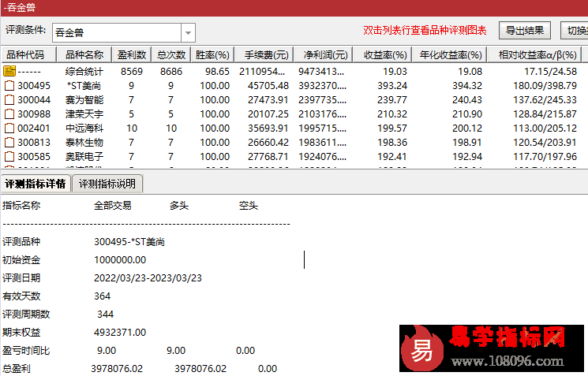Click stock code 300495
Screen dimensions: 588x376
(34, 86)
